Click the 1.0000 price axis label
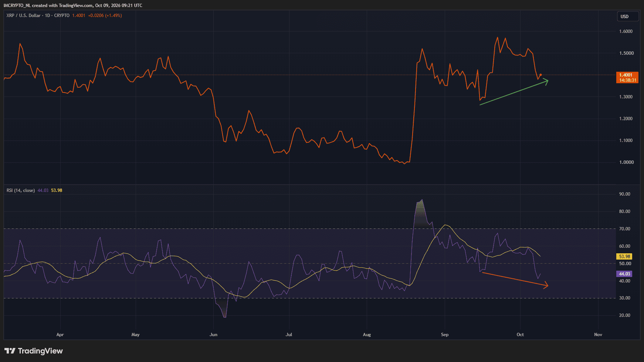644x362 pixels. click(626, 162)
